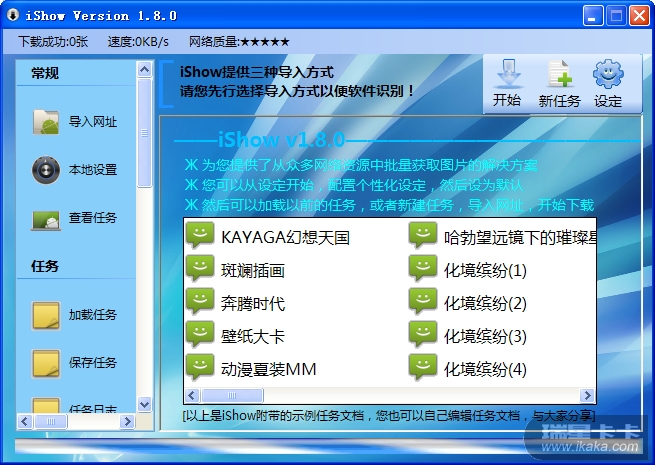
Task: Open 本地设置 in the sidebar
Action: point(93,170)
